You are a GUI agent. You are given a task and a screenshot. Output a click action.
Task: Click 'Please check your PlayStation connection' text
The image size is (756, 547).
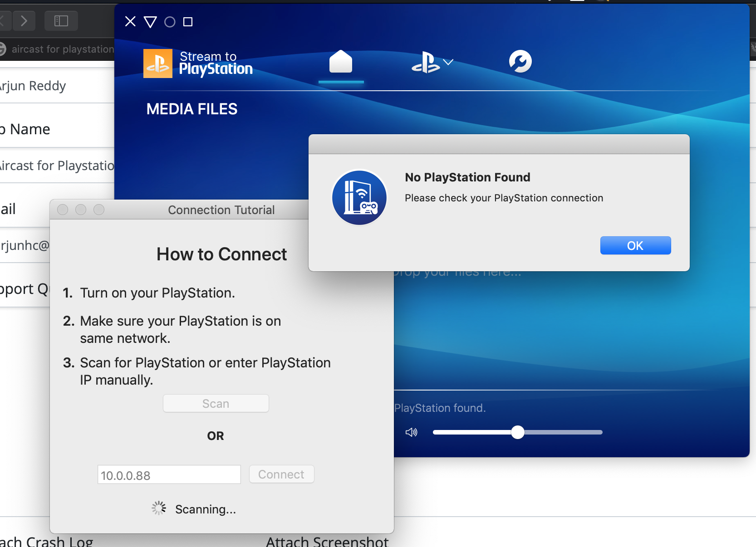pyautogui.click(x=504, y=198)
